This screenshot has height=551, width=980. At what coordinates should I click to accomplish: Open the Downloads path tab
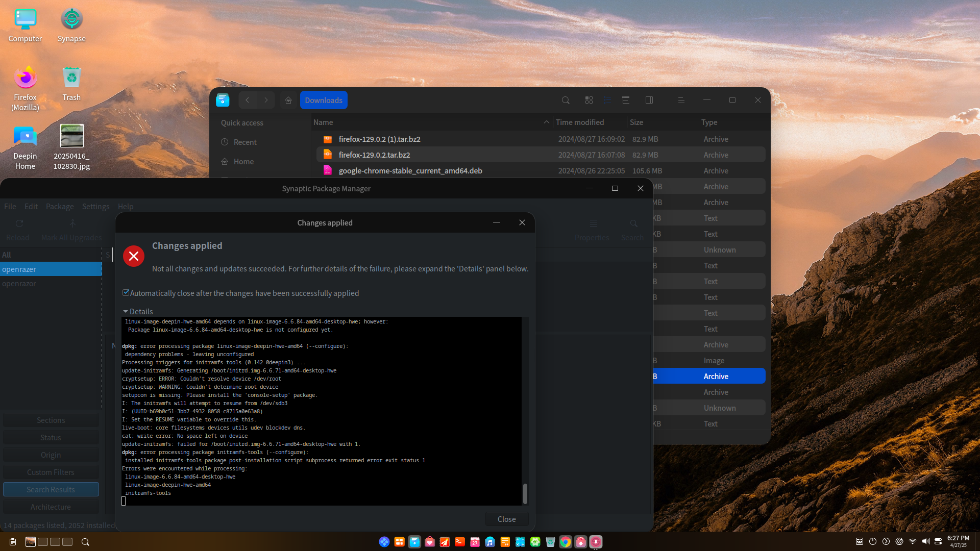click(324, 101)
